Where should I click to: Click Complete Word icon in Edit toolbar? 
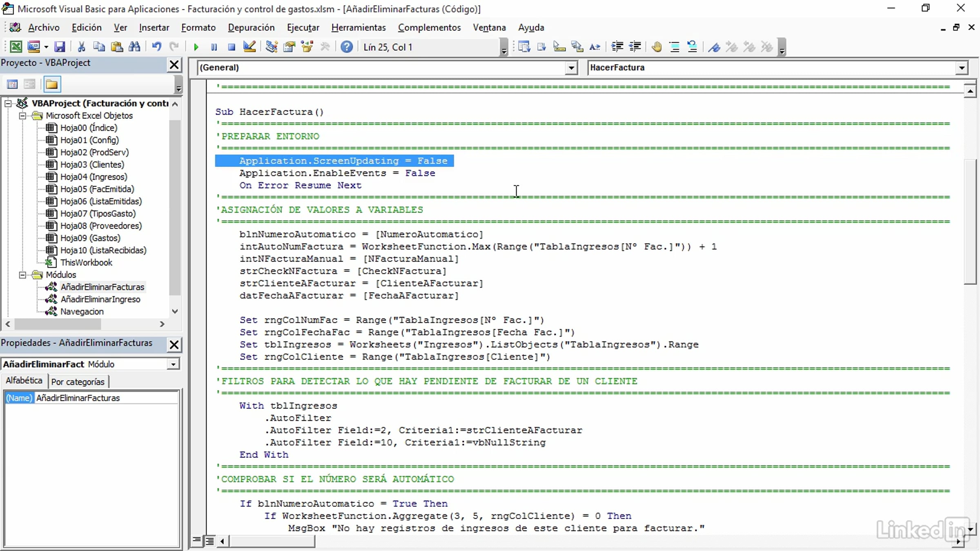[595, 47]
